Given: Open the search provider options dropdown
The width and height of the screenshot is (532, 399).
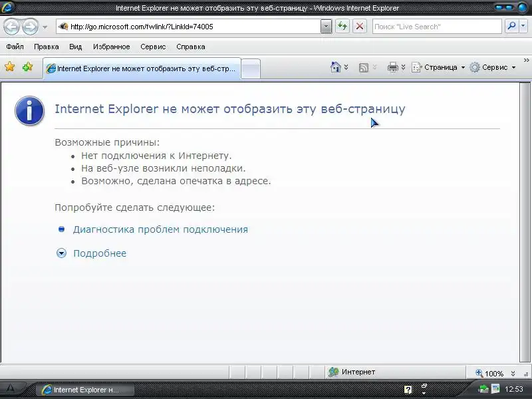Looking at the screenshot, I should [523, 26].
